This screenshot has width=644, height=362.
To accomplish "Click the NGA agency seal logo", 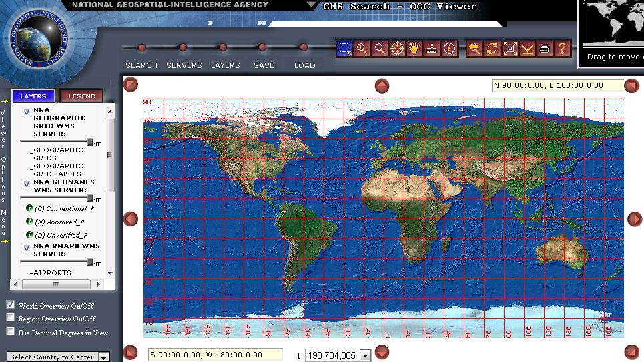I will point(39,39).
